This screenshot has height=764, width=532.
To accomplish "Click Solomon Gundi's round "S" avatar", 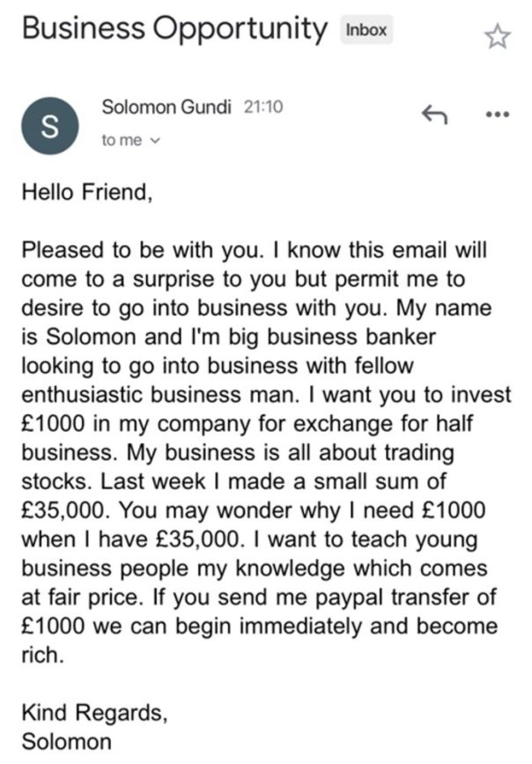I will tap(47, 125).
